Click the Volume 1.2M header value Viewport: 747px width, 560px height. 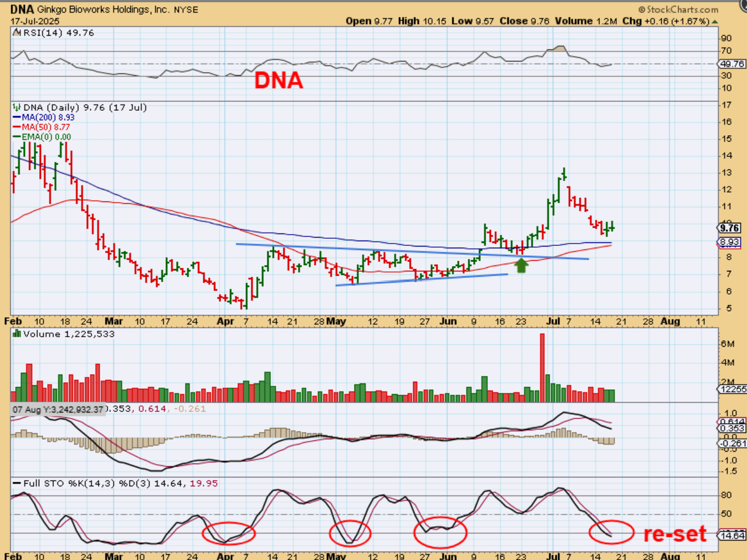(587, 21)
